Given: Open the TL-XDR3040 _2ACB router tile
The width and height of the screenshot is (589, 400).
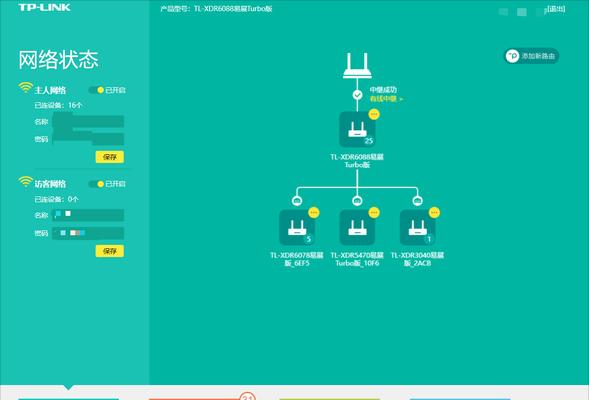Looking at the screenshot, I should click(417, 228).
